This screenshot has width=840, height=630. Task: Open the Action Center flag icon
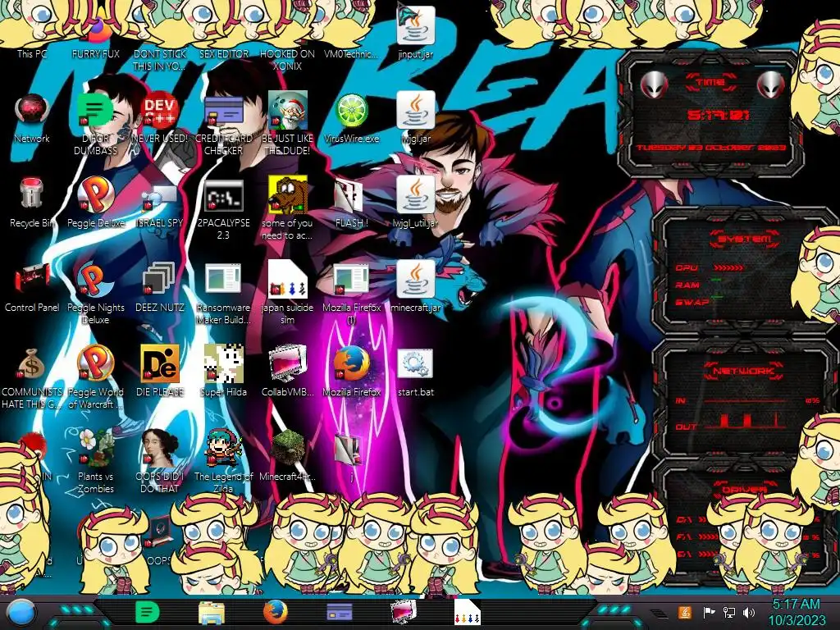tap(710, 612)
